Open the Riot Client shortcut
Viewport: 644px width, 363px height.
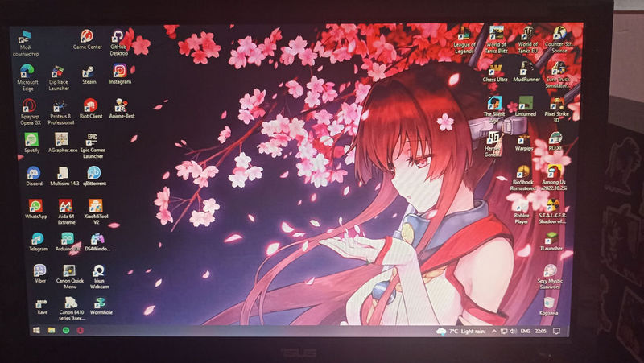point(91,109)
